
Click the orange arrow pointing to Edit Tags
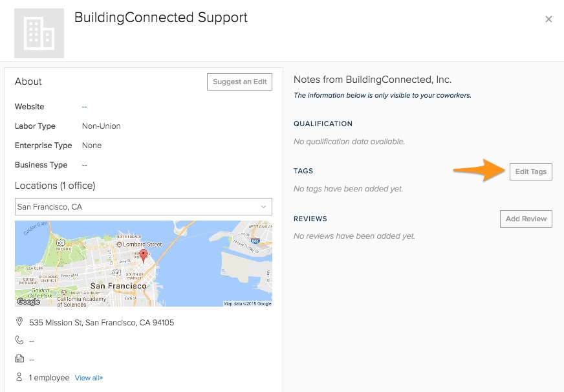478,171
